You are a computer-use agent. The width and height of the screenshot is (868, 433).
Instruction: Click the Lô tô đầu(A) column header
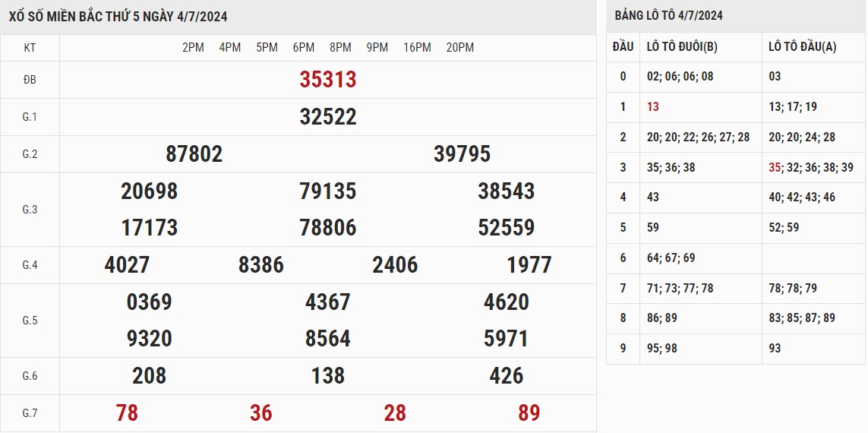(802, 47)
